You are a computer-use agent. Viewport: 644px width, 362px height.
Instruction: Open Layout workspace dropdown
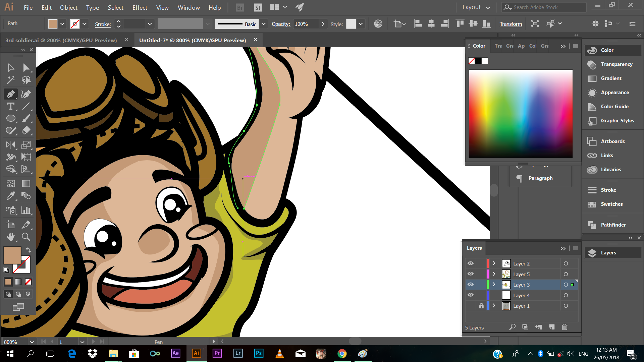point(476,7)
